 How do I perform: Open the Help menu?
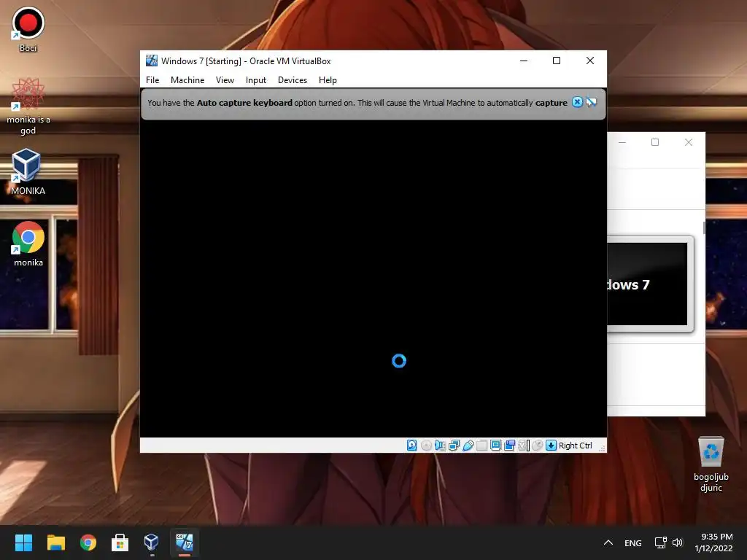(x=328, y=80)
